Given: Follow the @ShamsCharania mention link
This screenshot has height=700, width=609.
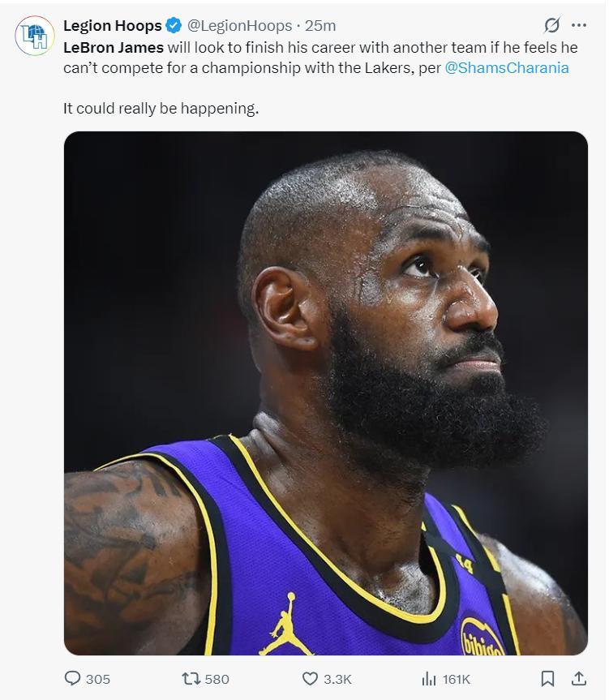Looking at the screenshot, I should pyautogui.click(x=507, y=68).
